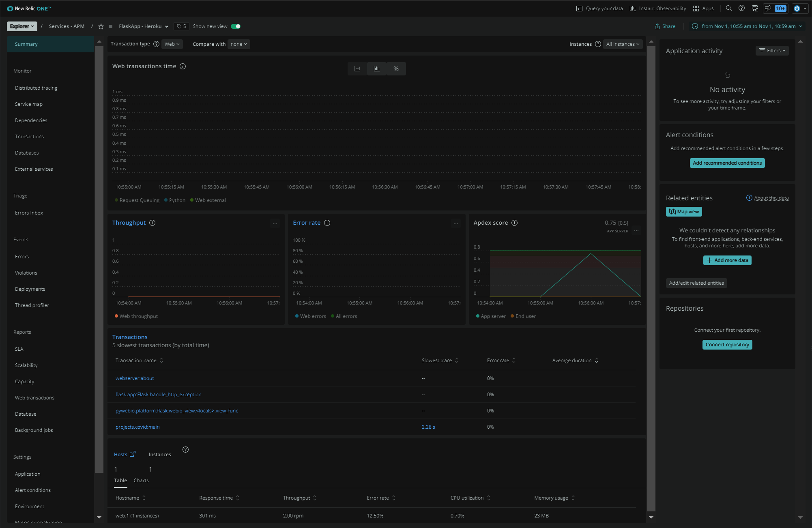Click the Filters toggle in Application activity
812x528 pixels.
pos(773,50)
